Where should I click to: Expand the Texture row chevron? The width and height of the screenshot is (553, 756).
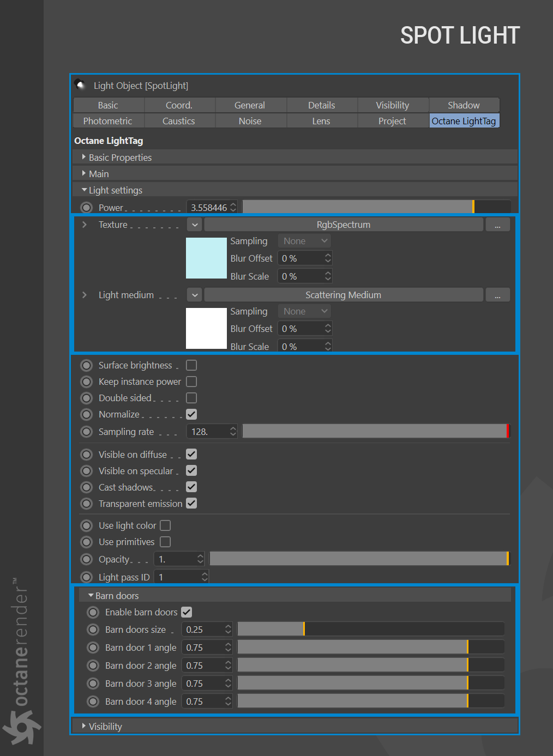84,225
